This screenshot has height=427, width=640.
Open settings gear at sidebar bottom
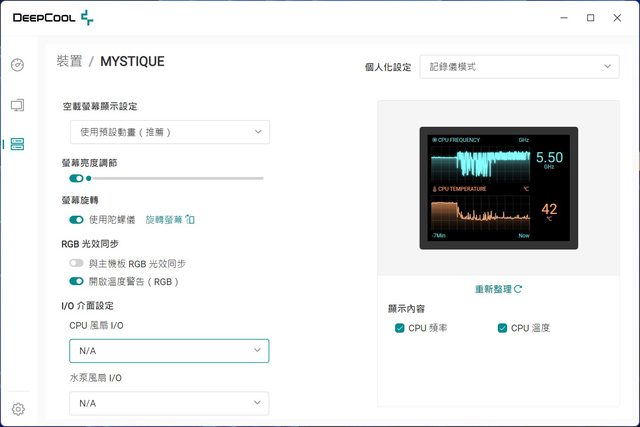(x=17, y=409)
